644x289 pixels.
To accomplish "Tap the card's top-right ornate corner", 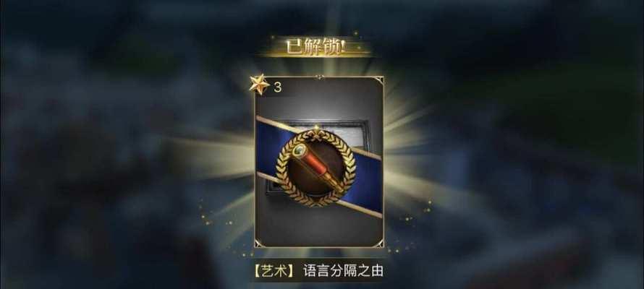I will pos(378,81).
